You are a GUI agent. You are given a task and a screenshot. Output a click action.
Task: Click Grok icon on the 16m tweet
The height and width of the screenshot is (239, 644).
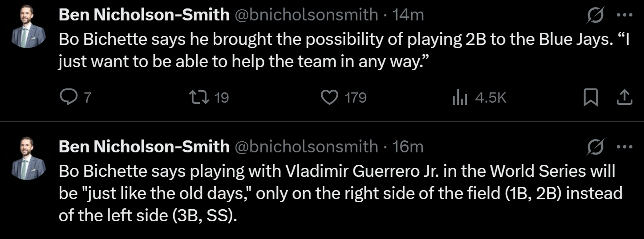click(x=595, y=147)
